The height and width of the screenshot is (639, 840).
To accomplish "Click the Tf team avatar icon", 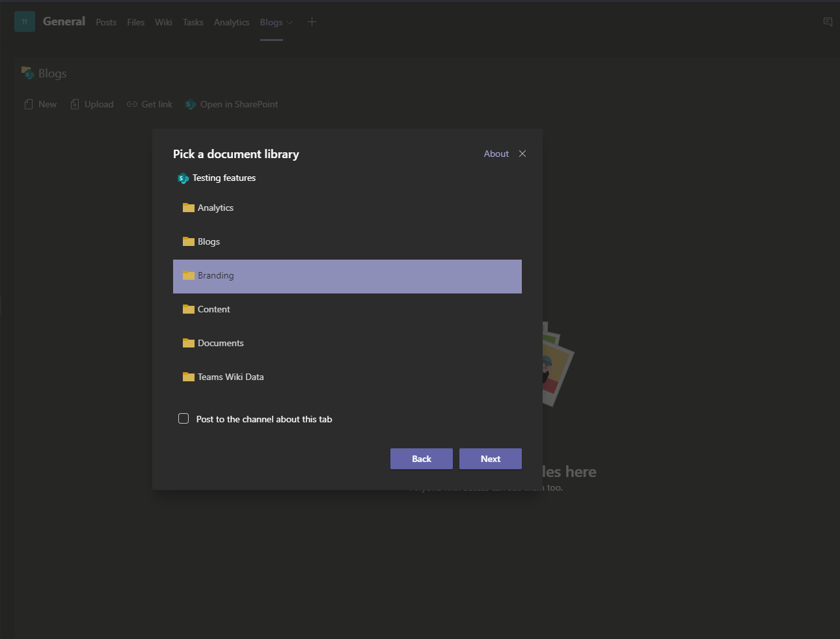I will coord(24,21).
